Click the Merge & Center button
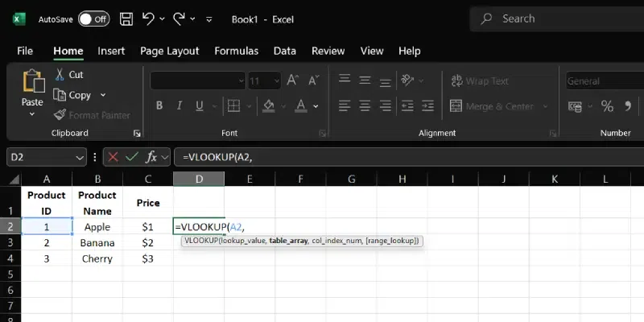 (x=492, y=106)
